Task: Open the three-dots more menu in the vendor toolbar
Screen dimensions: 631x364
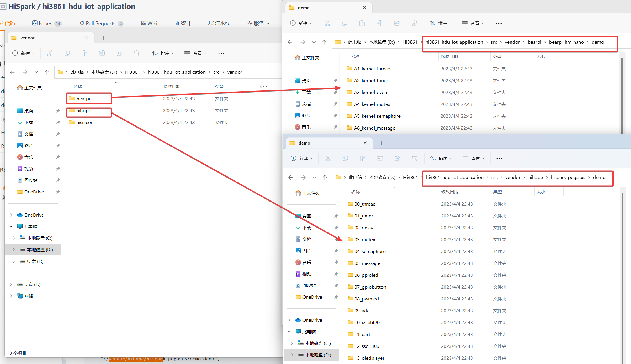Action: (221, 53)
